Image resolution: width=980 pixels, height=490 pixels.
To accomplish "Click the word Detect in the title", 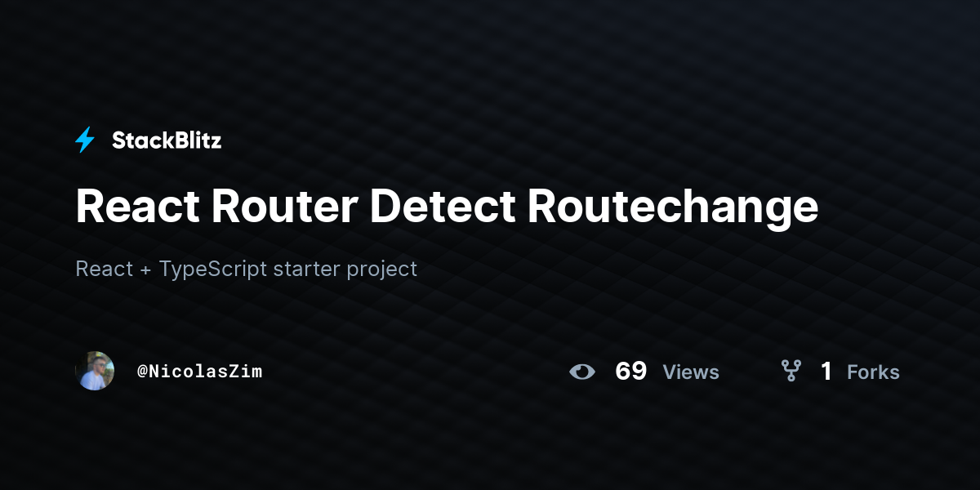I will click(442, 206).
